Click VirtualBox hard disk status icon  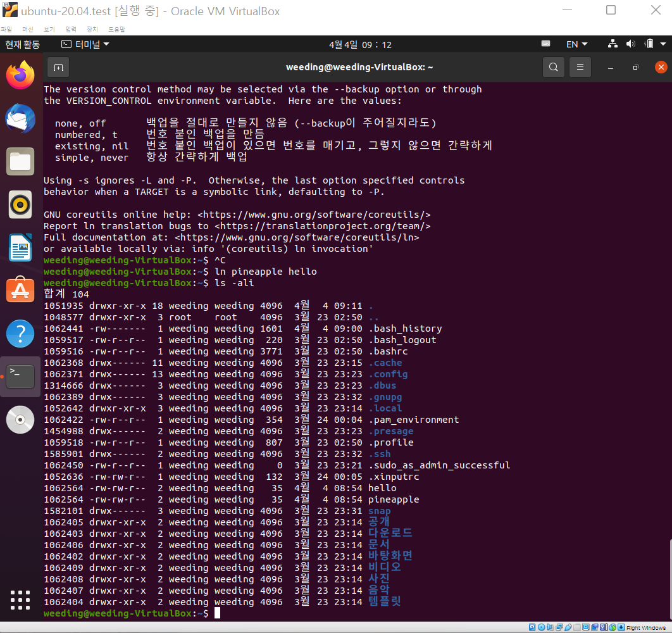click(x=532, y=627)
